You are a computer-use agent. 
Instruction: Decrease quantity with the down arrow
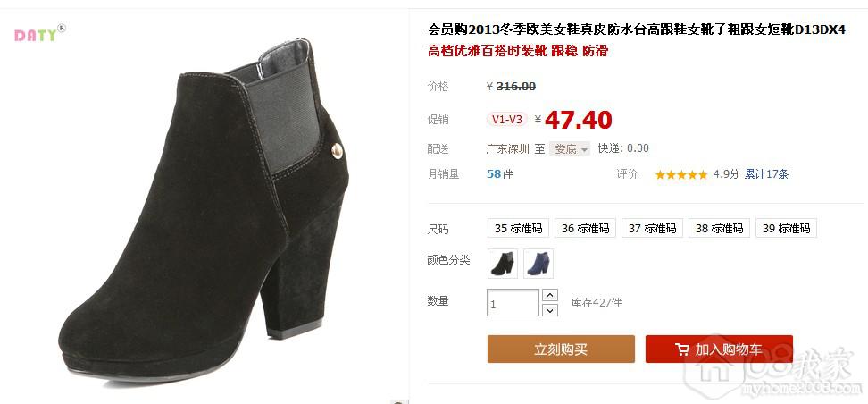pyautogui.click(x=550, y=310)
